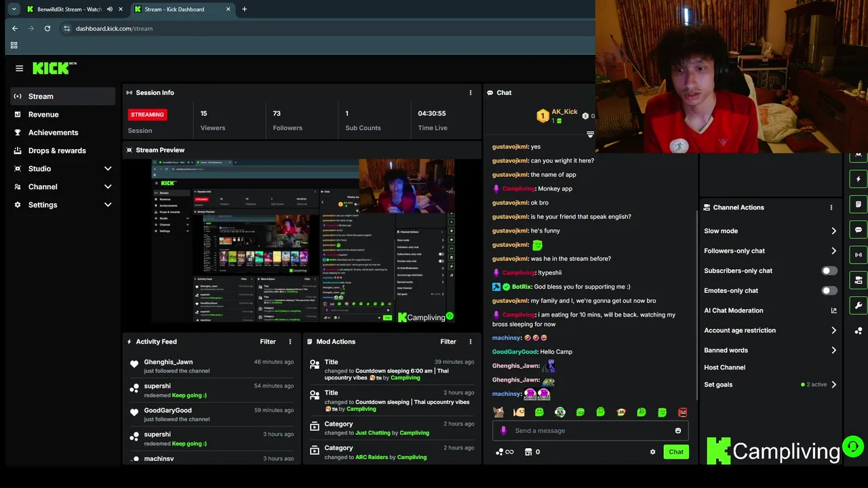The height and width of the screenshot is (488, 868).
Task: Click Host Channel
Action: (724, 367)
